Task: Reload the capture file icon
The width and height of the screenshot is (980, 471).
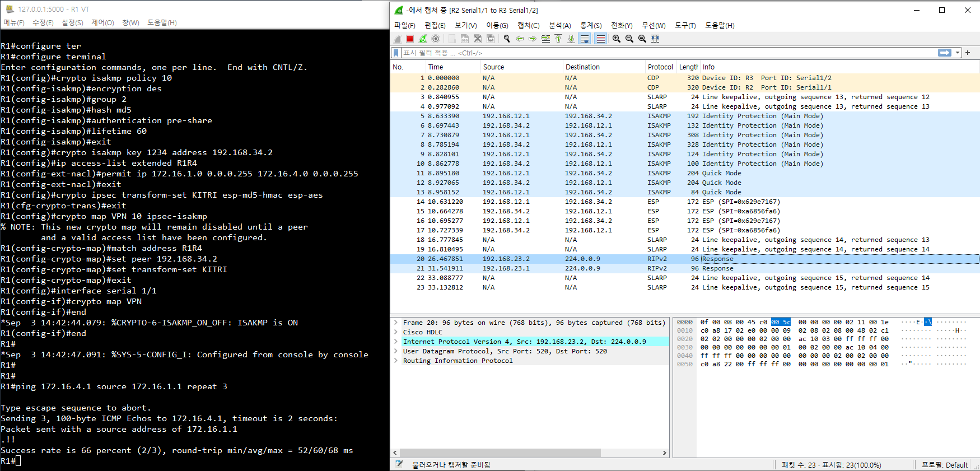Action: (x=491, y=39)
